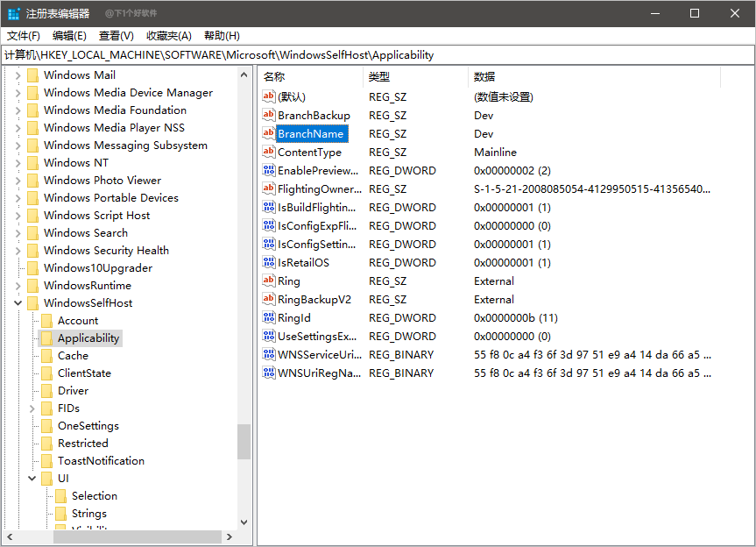Click the Registry Editor app icon in title bar
Viewport: 756px width, 547px height.
click(14, 13)
